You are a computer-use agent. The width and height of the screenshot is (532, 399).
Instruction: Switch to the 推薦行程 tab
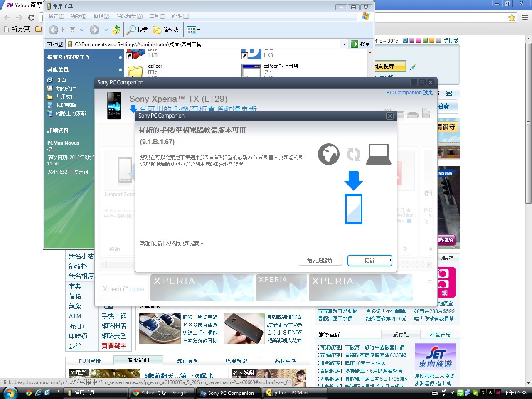pyautogui.click(x=440, y=335)
